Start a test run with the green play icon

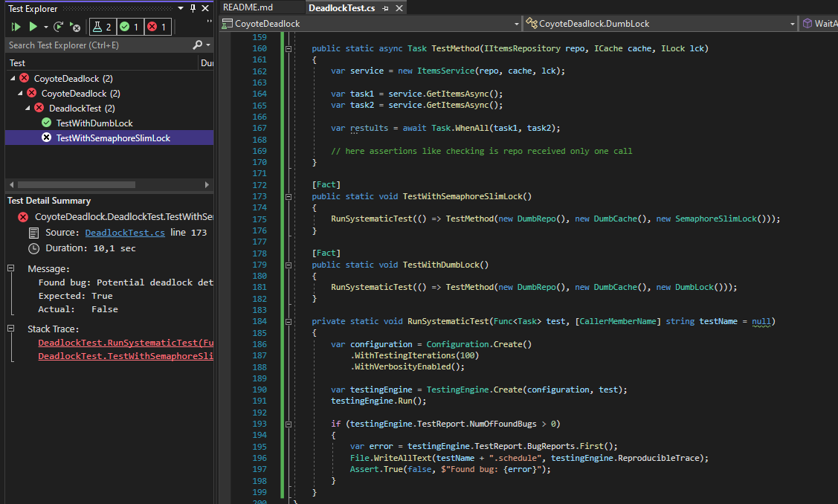point(33,26)
